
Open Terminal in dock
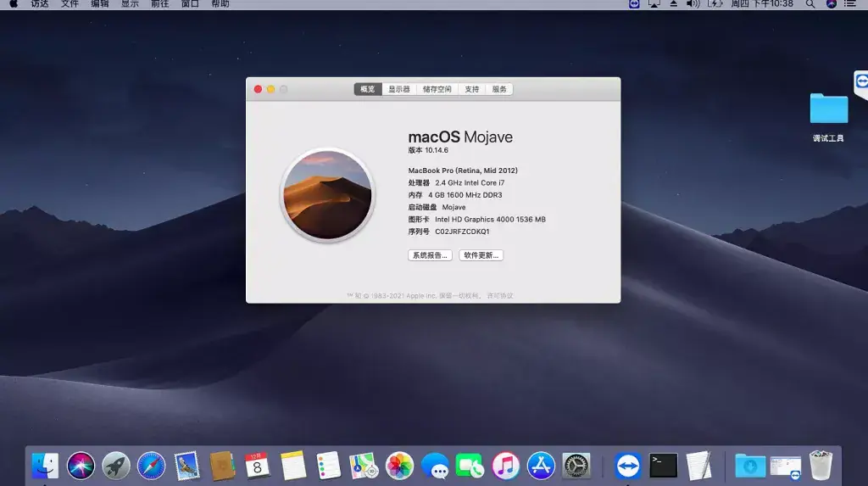[x=663, y=466]
